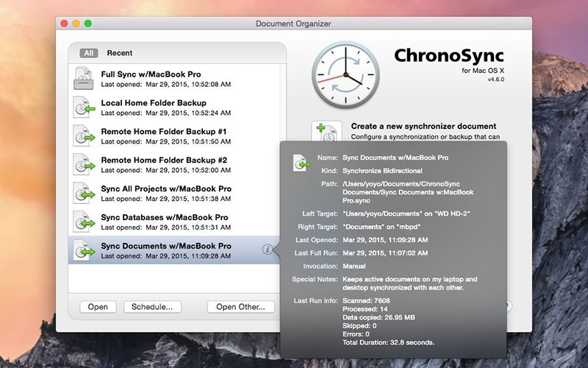Close the Document Organizer window

pyautogui.click(x=64, y=24)
